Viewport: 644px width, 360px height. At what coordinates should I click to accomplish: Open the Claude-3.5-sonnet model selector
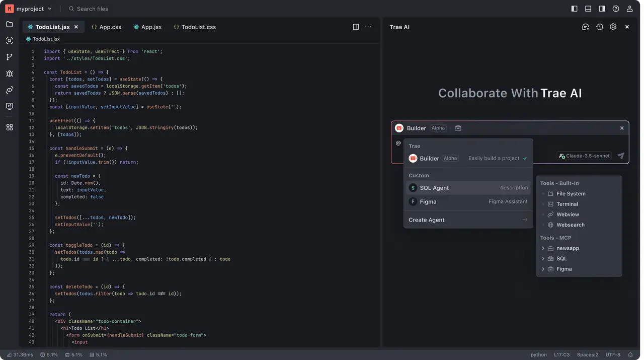(584, 156)
